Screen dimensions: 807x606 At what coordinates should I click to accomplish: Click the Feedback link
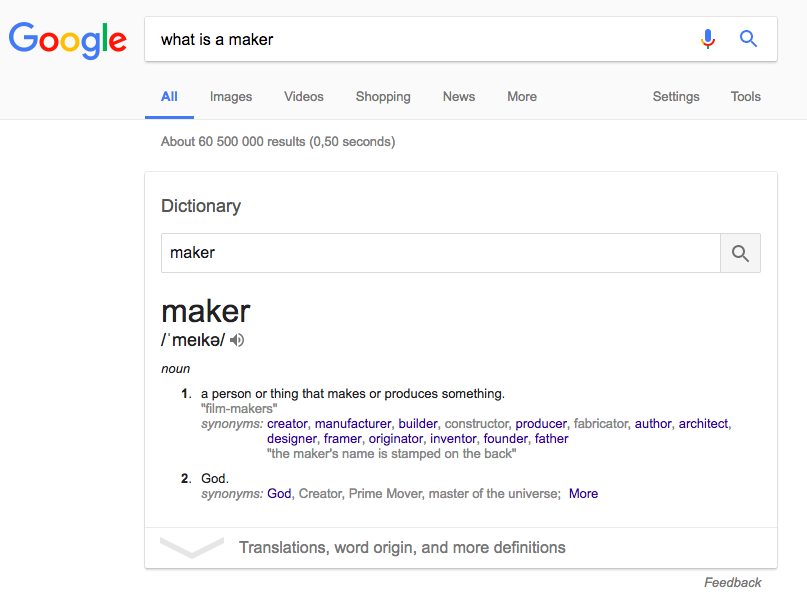coord(732,583)
